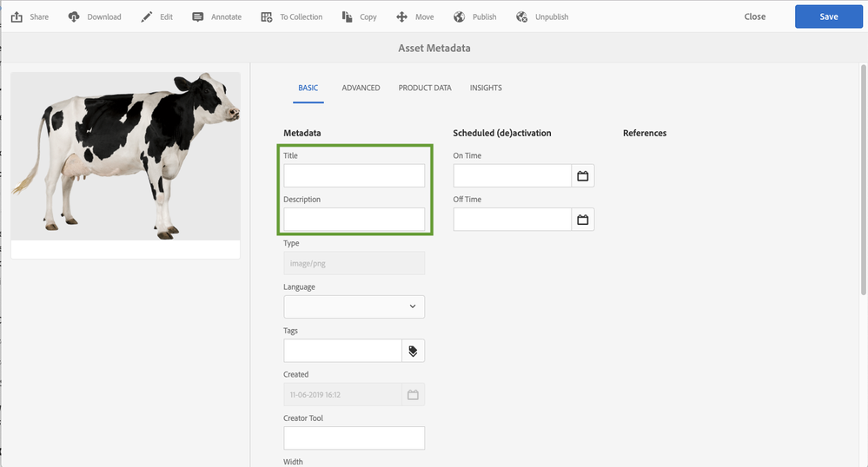This screenshot has width=868, height=467.
Task: Click the cow image thumbnail
Action: tap(125, 156)
